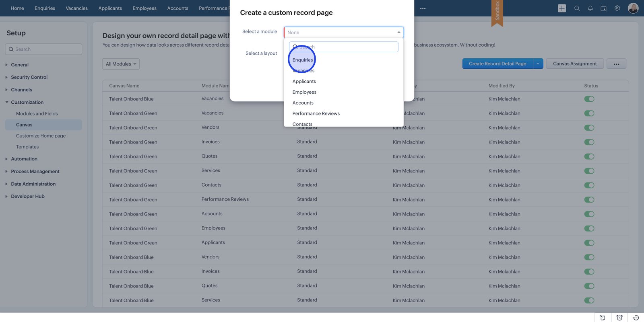Toggle status of Talent Onboard Blue Invoices row
Viewport: 644px width, 322px height.
point(589,272)
